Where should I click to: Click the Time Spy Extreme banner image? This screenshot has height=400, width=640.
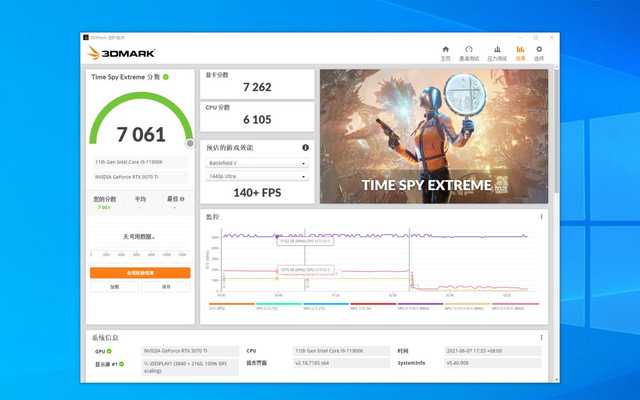coord(434,136)
